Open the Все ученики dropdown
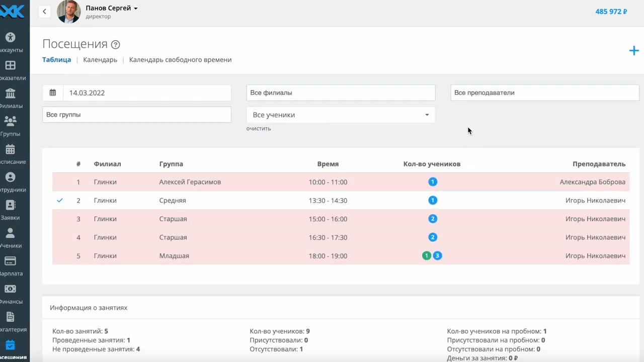Image resolution: width=644 pixels, height=362 pixels. (x=341, y=115)
